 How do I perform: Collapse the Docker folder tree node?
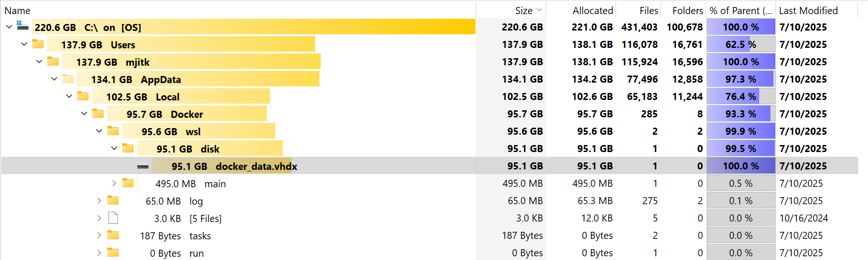[84, 114]
